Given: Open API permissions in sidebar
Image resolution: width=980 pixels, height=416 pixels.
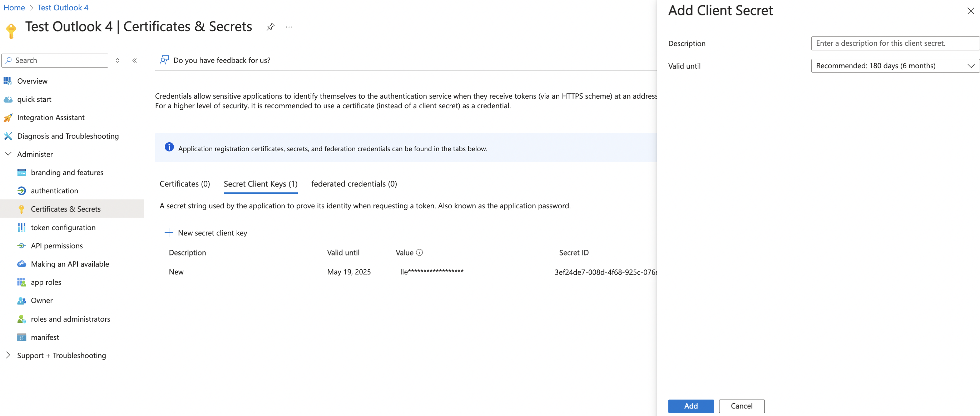Looking at the screenshot, I should pos(57,246).
